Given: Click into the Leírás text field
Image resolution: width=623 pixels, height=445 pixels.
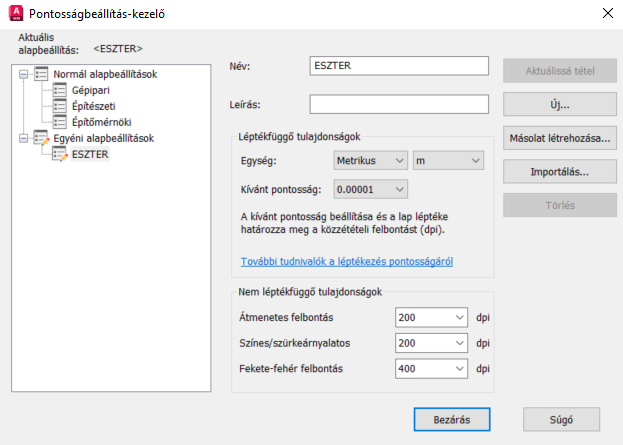Looking at the screenshot, I should (399, 104).
